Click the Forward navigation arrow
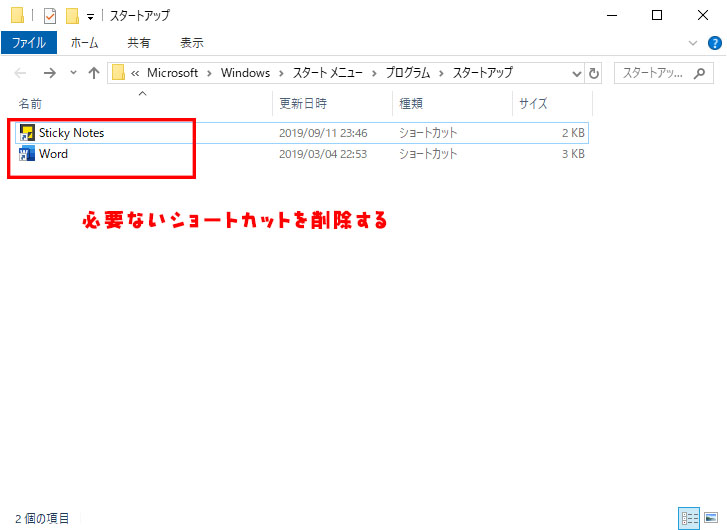Viewport: 727px width, 530px height. (49, 73)
